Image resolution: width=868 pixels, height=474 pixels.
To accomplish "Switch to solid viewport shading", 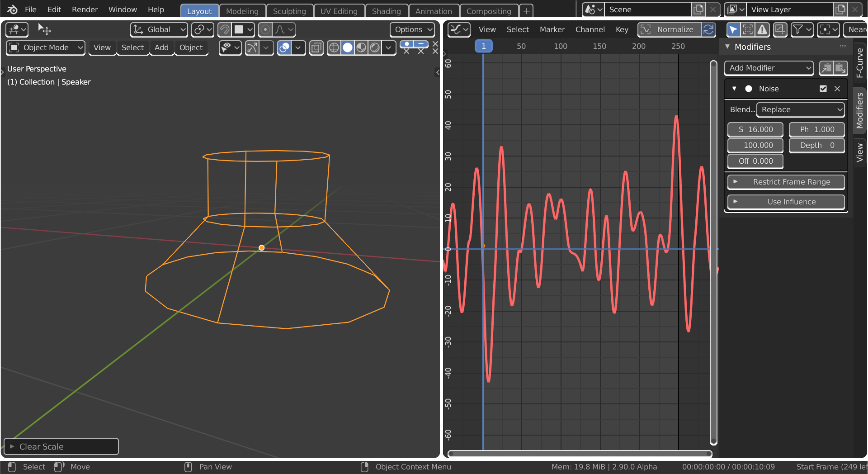I will click(347, 47).
